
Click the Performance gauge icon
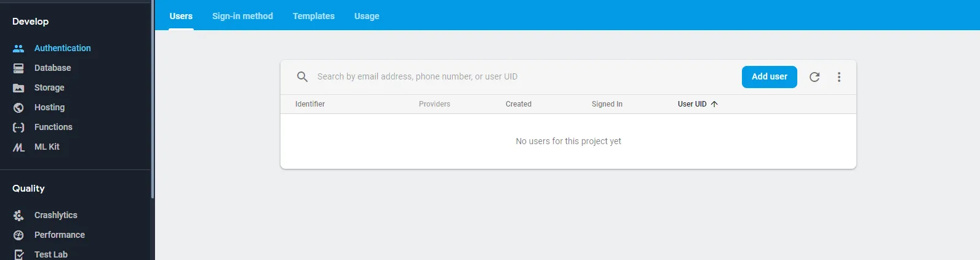[x=18, y=235]
